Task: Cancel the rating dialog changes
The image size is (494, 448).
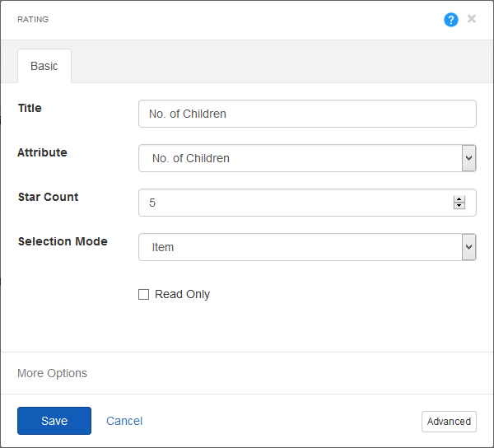Action: pyautogui.click(x=124, y=421)
